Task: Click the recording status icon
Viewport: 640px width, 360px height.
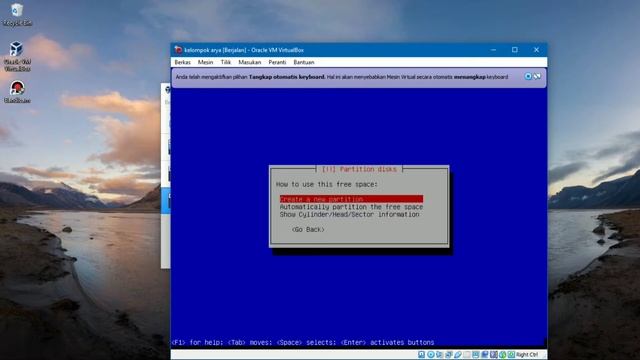Action: tap(484, 355)
